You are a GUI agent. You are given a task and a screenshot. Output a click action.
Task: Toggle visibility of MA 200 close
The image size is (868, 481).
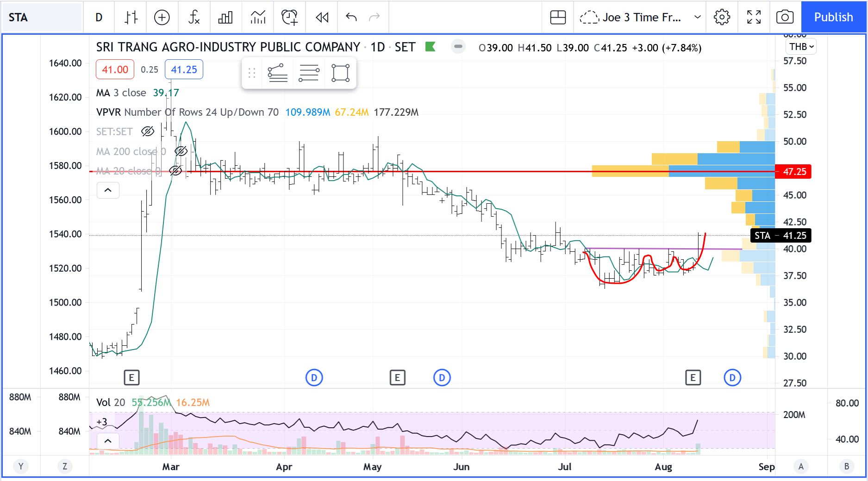[x=181, y=151]
